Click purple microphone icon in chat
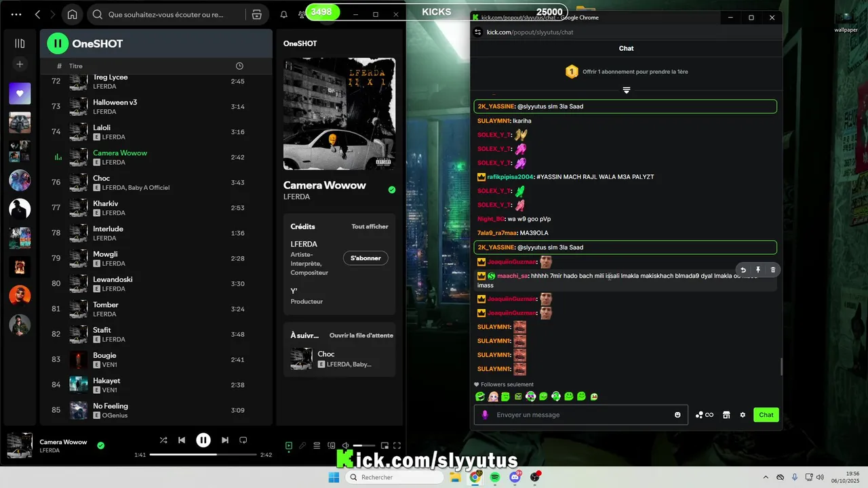The width and height of the screenshot is (868, 488). 485,415
